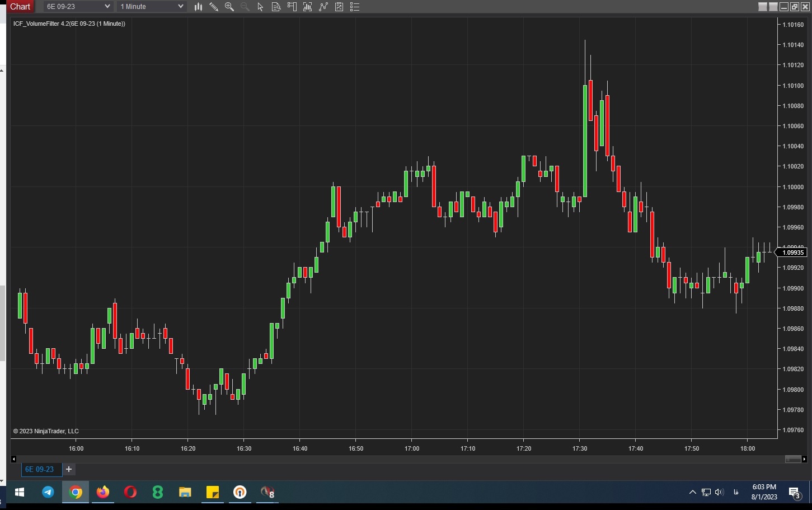
Task: Open Telegram from the taskbar
Action: click(48, 492)
